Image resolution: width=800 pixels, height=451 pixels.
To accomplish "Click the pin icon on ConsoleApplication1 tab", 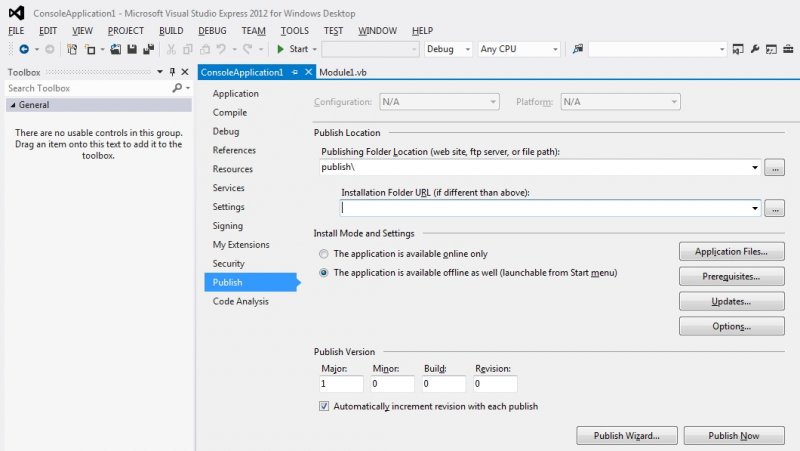I will pos(295,72).
